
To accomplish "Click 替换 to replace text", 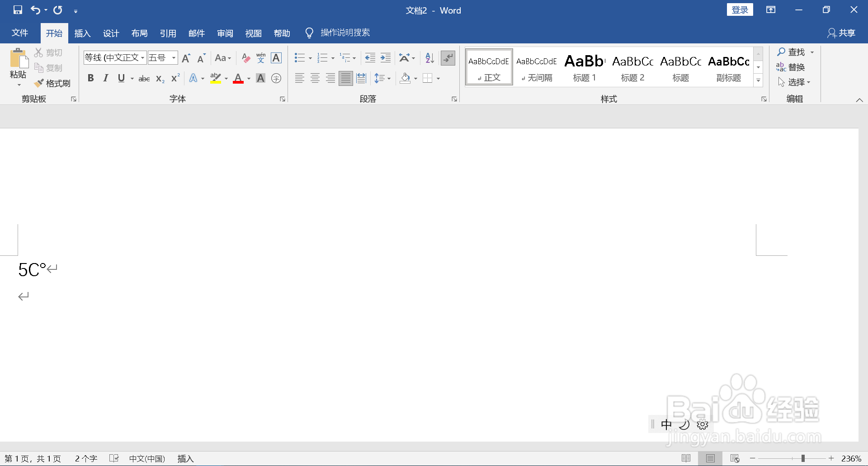I will [x=791, y=67].
